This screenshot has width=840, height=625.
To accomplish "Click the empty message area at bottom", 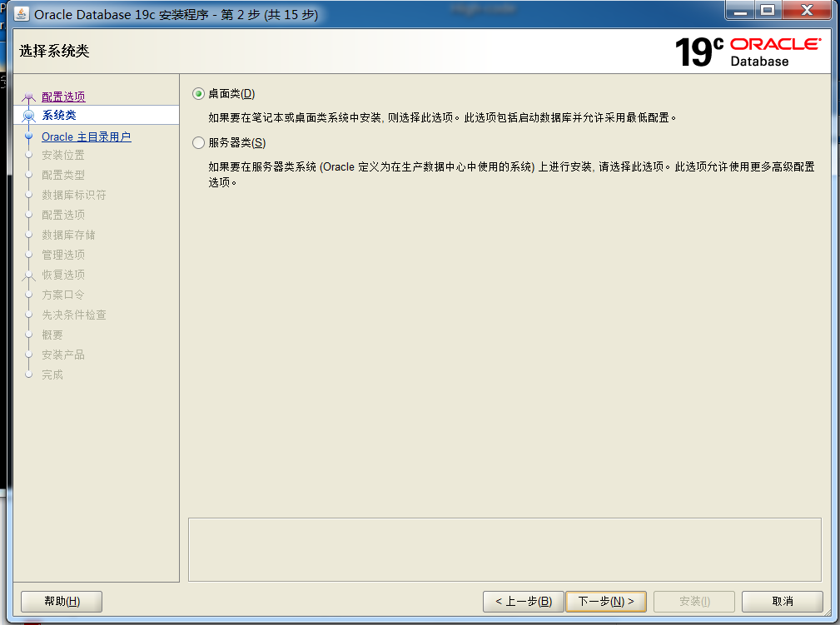I will click(504, 549).
